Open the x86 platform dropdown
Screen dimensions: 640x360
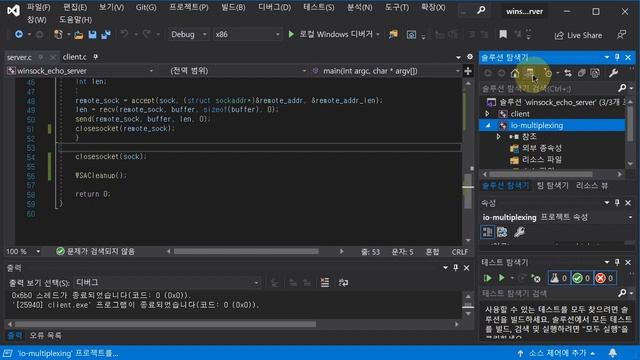click(x=247, y=35)
